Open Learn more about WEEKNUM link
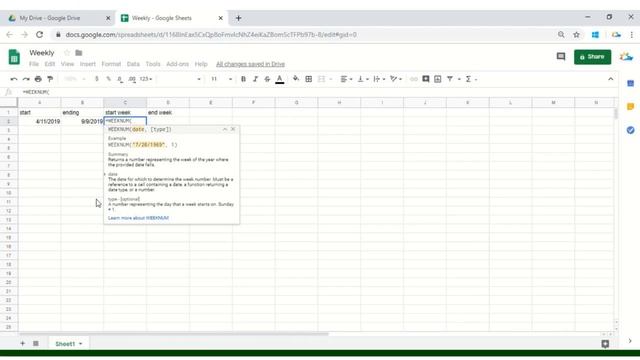This screenshot has width=640, height=360. point(138,218)
